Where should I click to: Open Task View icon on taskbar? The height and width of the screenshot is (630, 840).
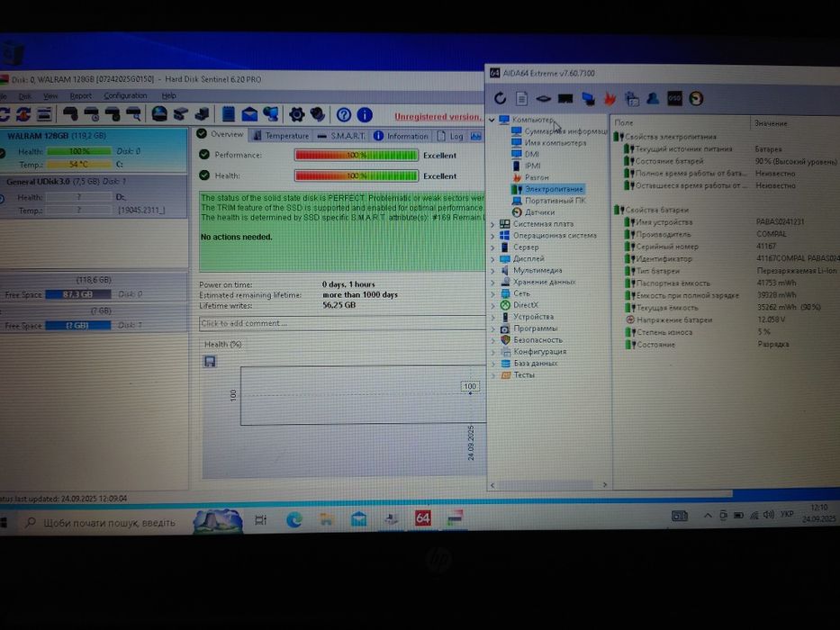tap(261, 519)
